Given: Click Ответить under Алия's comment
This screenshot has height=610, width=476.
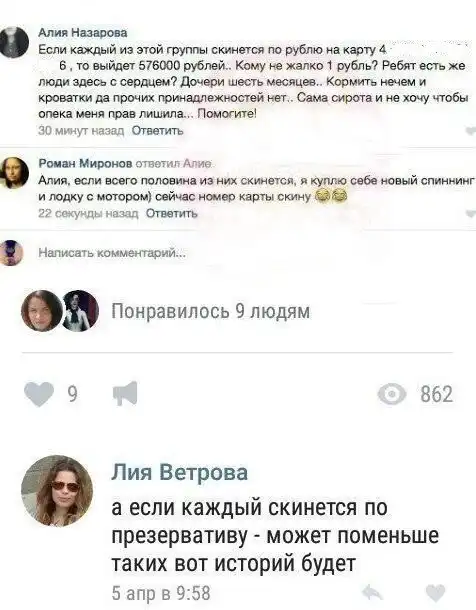Looking at the screenshot, I should click(157, 131).
